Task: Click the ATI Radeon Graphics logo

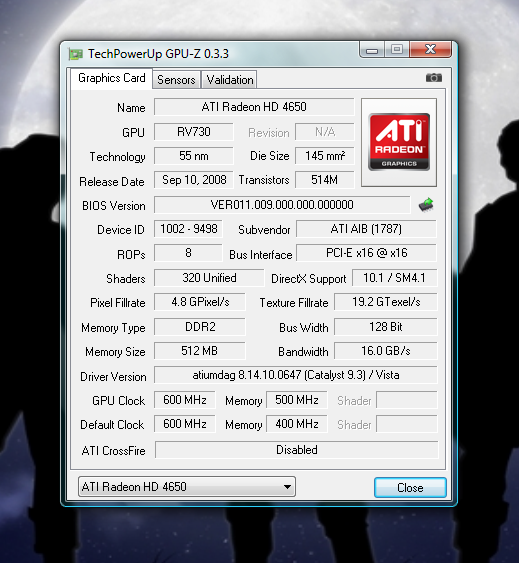Action: click(x=399, y=142)
